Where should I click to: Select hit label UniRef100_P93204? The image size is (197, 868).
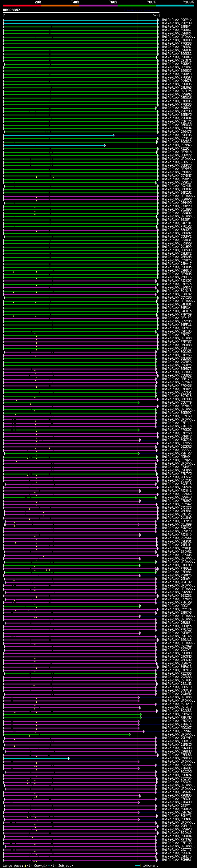[x=176, y=765]
